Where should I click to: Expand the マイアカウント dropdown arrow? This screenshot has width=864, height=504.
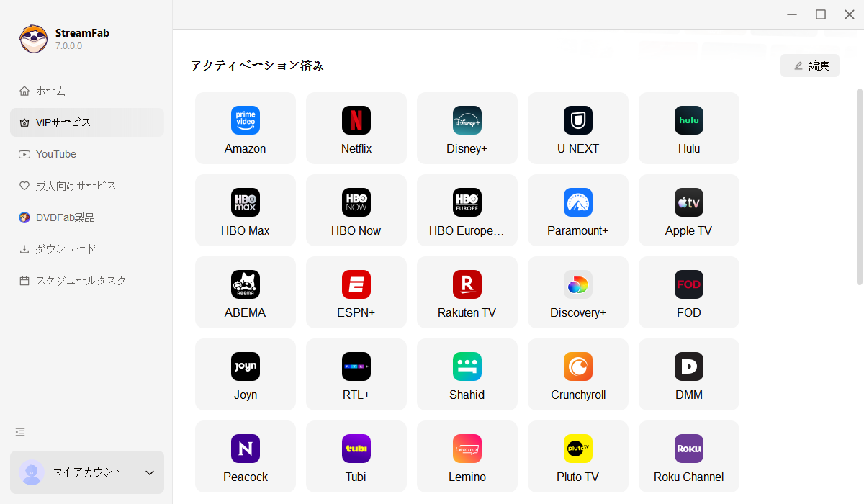click(x=150, y=473)
